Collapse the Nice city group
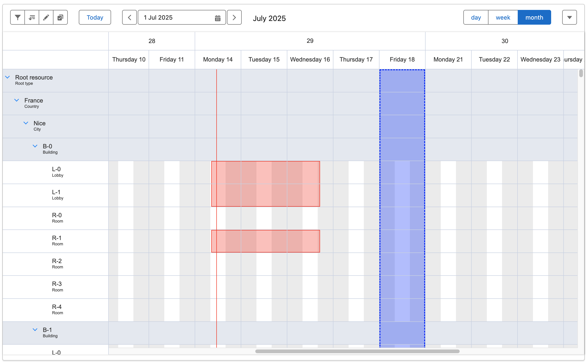Screen dimensions: 588x364 [26, 123]
